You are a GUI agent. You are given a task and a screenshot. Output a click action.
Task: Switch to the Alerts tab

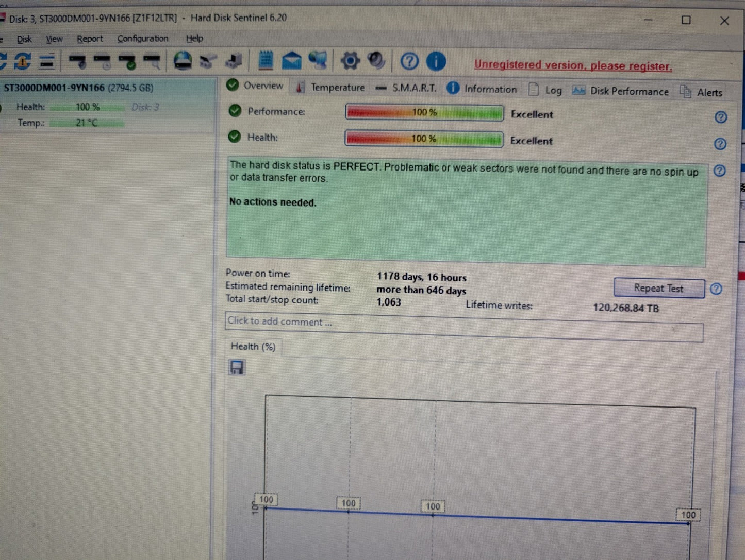(x=701, y=92)
